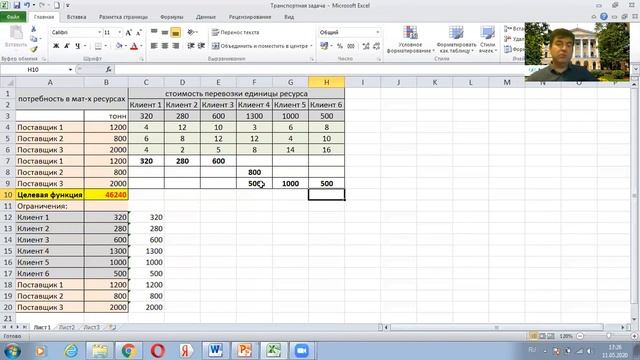Image resolution: width=640 pixels, height=360 pixels.
Task: Open the font size 11 dropdown
Action: [120, 32]
